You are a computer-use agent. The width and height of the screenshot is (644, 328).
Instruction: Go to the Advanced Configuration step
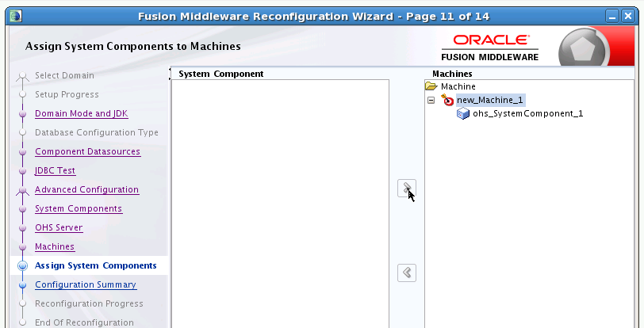tap(86, 189)
